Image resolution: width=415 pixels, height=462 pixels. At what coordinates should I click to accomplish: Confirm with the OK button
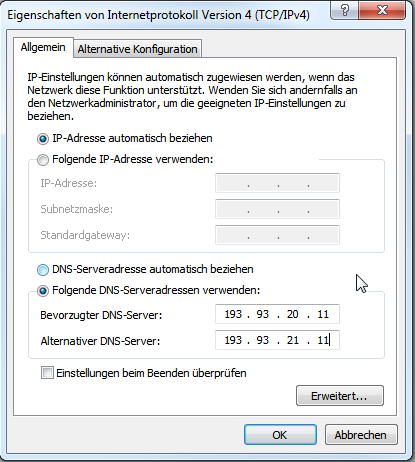pyautogui.click(x=280, y=435)
